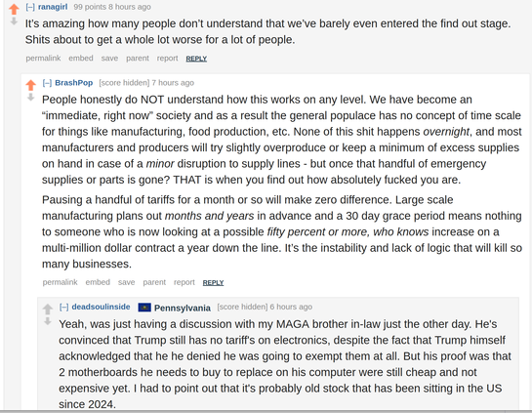Downvote BrashPop's comment
Viewport: 532px width, 413px height.
coord(30,98)
